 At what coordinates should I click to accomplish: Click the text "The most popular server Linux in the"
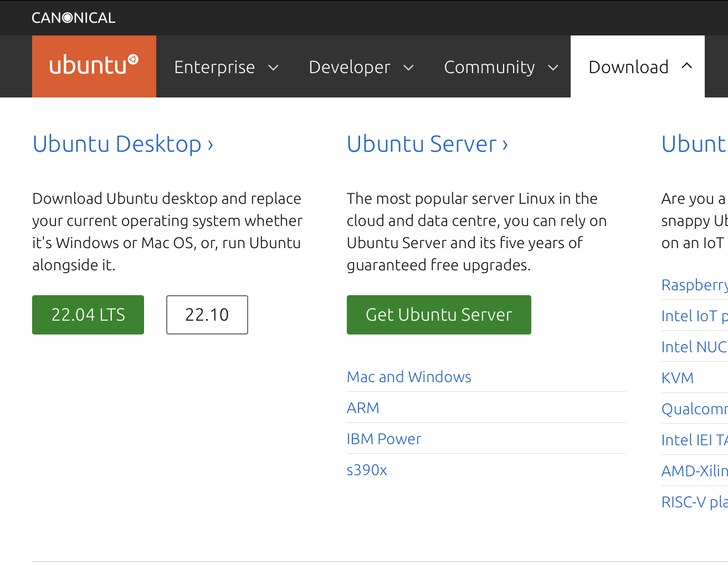(472, 198)
